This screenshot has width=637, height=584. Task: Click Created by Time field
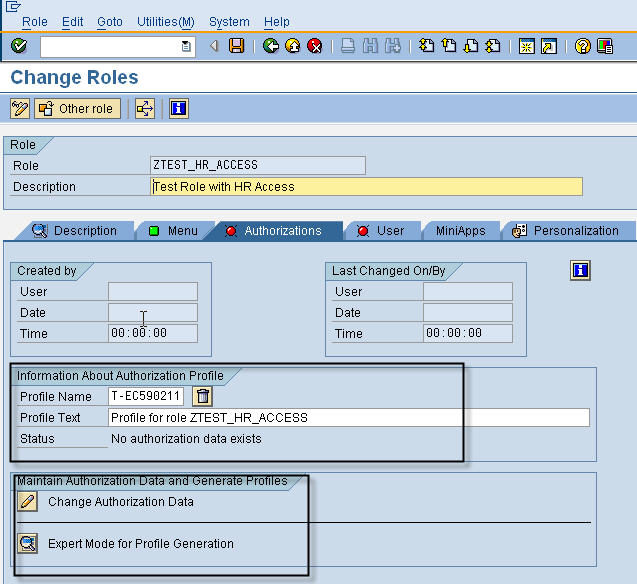tap(153, 333)
